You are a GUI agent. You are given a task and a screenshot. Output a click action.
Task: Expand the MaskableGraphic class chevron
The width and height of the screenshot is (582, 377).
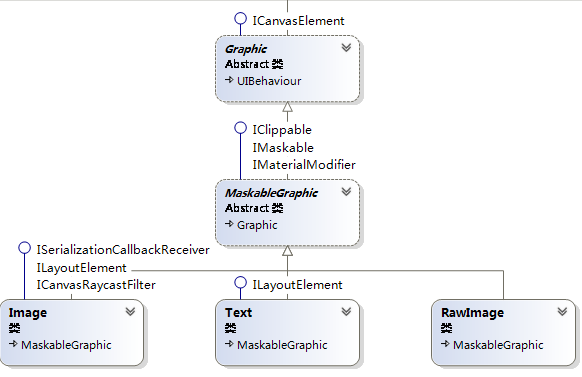click(x=346, y=191)
